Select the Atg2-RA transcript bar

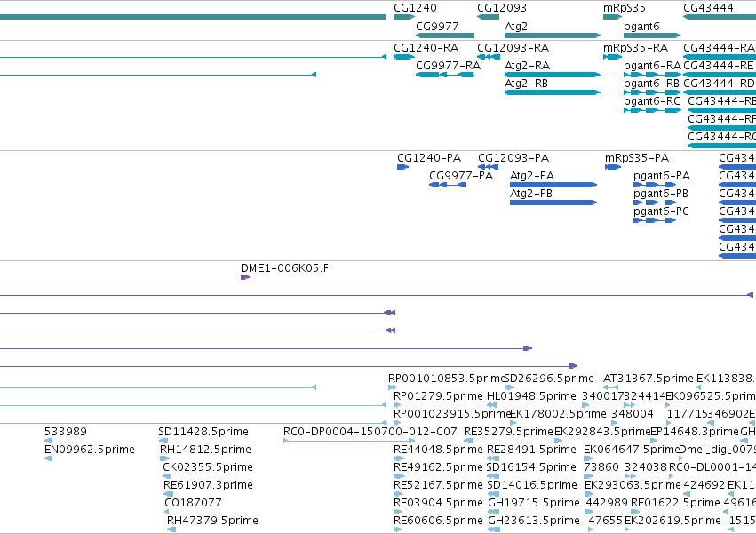[x=553, y=75]
